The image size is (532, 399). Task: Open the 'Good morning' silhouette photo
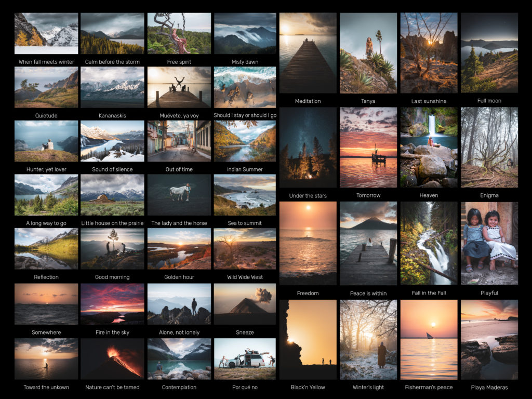click(x=112, y=249)
